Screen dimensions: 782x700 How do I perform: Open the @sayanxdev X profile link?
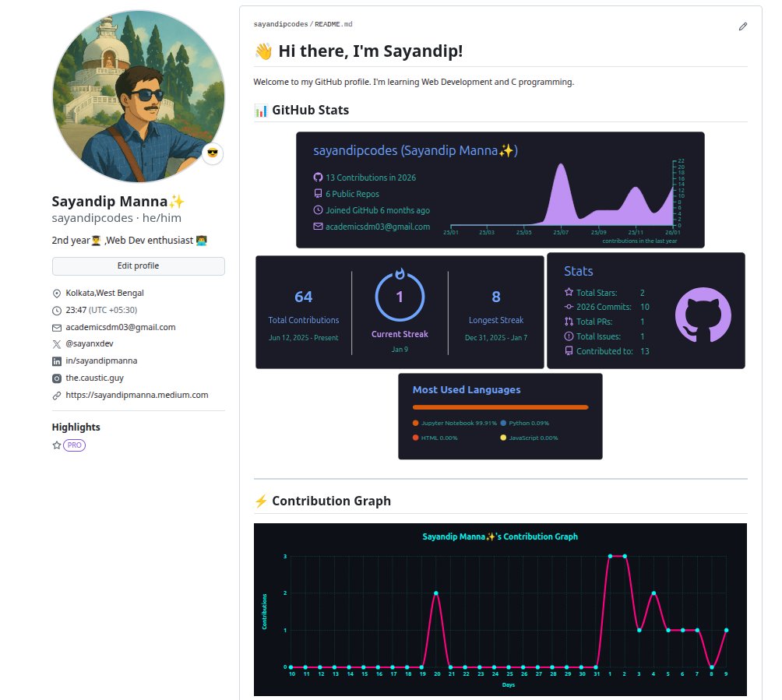pos(90,343)
